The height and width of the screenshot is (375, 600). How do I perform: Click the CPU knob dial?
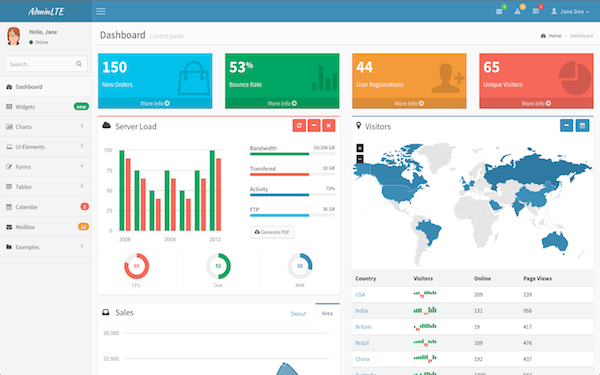point(137,266)
